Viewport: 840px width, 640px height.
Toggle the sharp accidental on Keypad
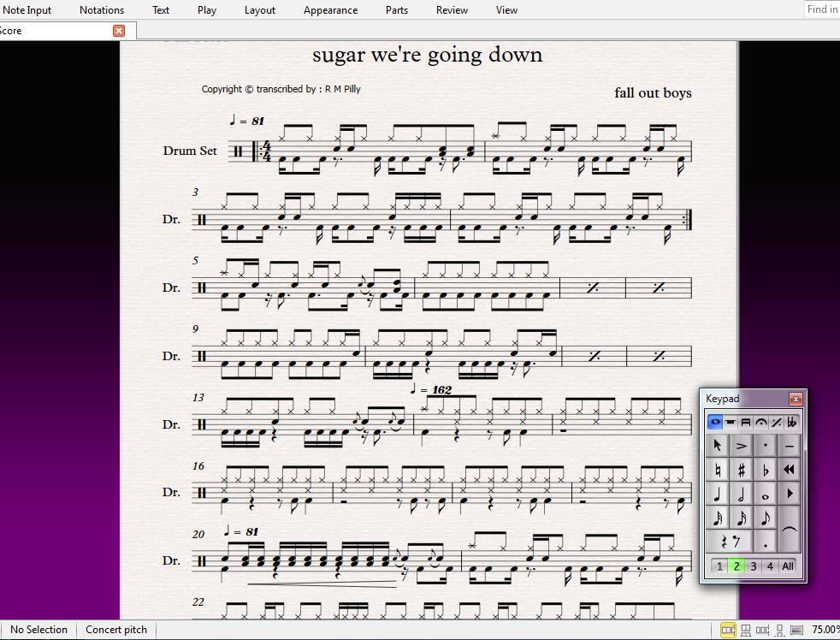741,470
